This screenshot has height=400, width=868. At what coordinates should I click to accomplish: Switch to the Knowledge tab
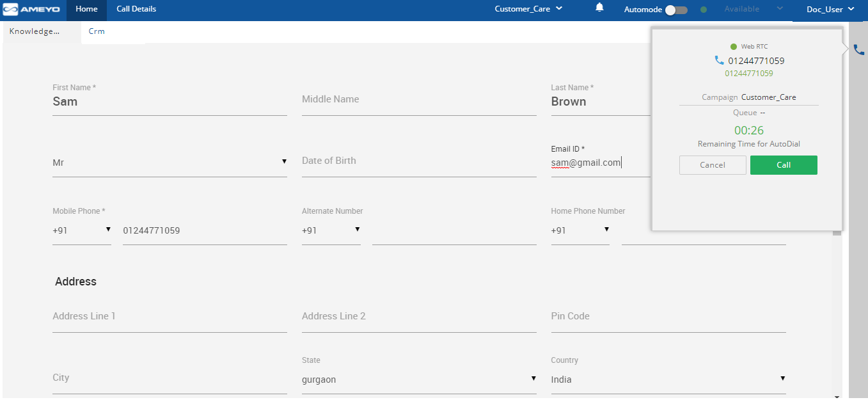pyautogui.click(x=35, y=31)
